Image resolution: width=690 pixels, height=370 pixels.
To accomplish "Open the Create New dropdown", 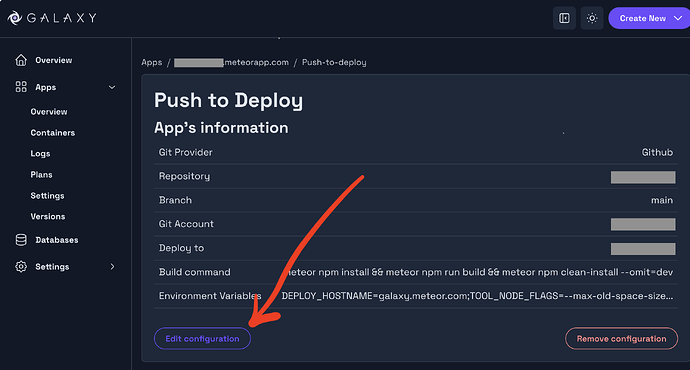I will point(650,18).
